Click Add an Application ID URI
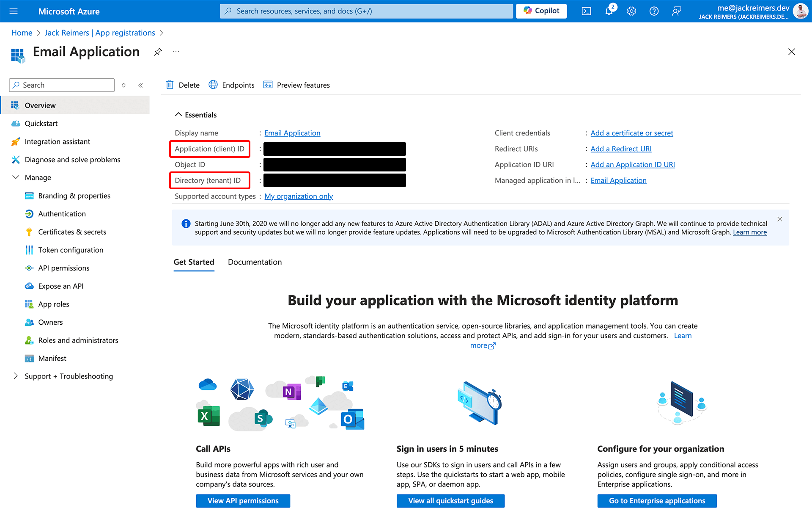 (x=633, y=165)
